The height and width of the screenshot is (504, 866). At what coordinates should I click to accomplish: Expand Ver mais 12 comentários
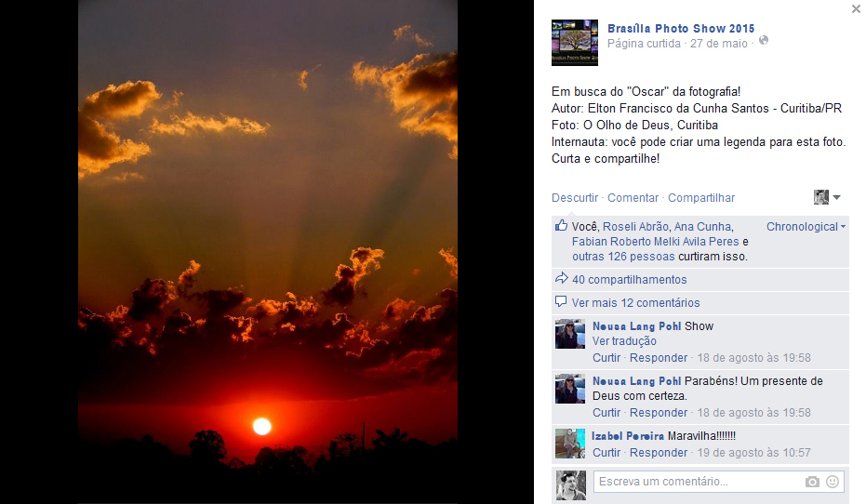point(635,302)
